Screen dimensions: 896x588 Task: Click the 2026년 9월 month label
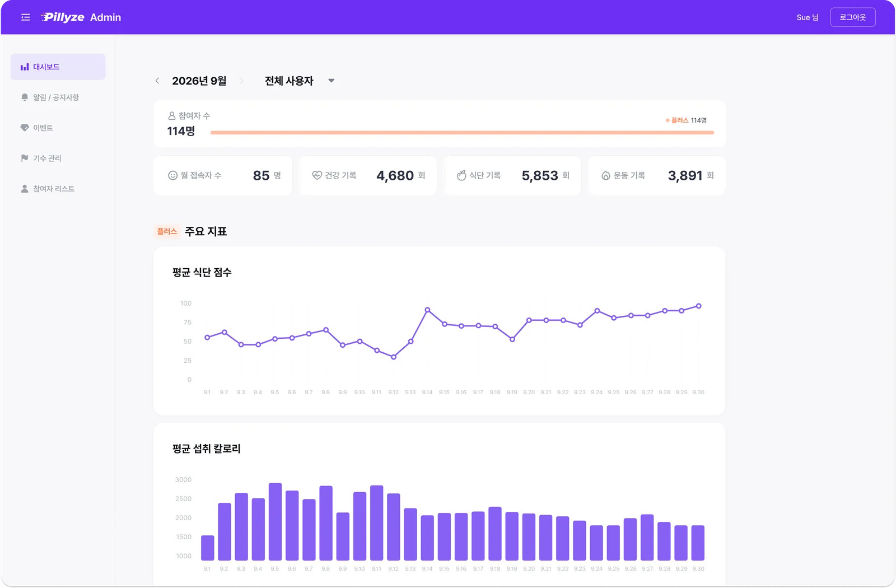[x=199, y=81]
